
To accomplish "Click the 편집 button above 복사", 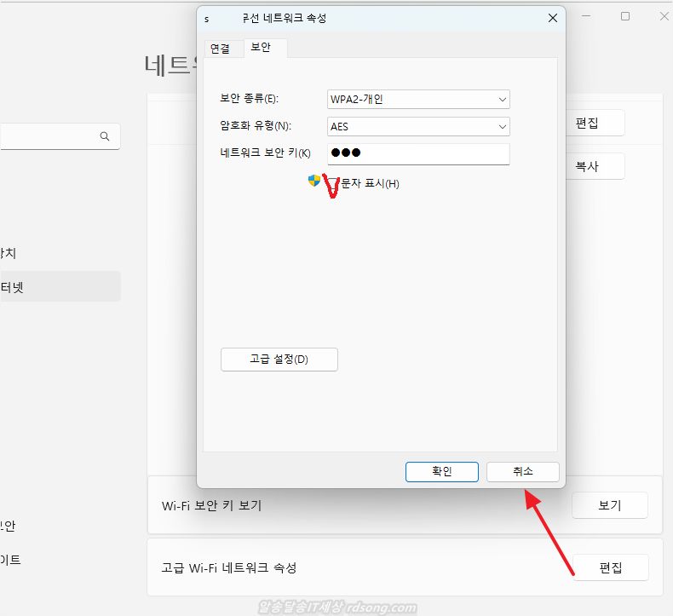I will coord(586,123).
